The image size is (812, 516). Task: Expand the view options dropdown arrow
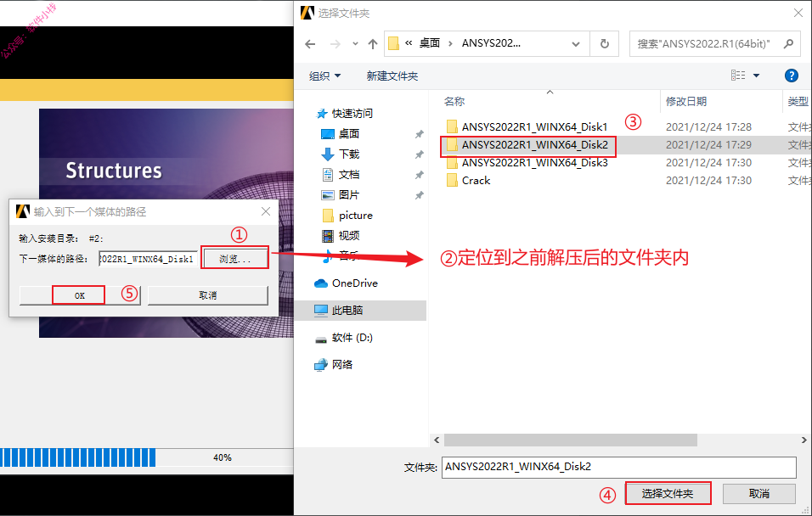coord(756,76)
